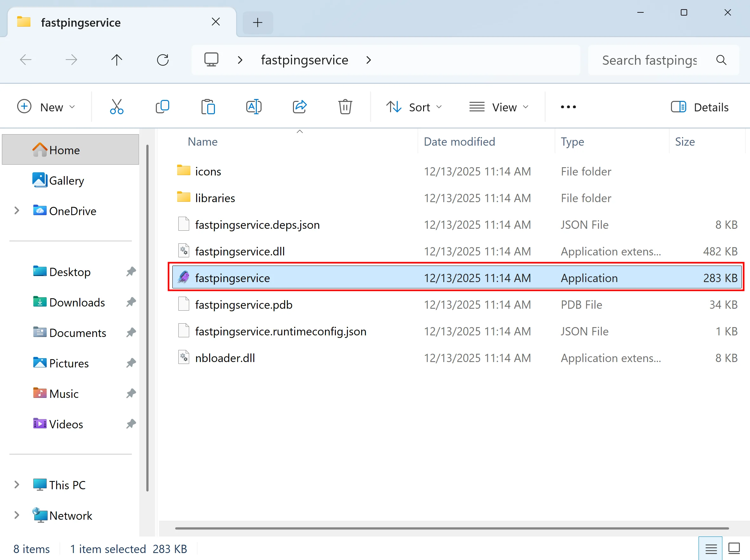This screenshot has height=560, width=750.
Task: Add a new tab
Action: pyautogui.click(x=258, y=23)
